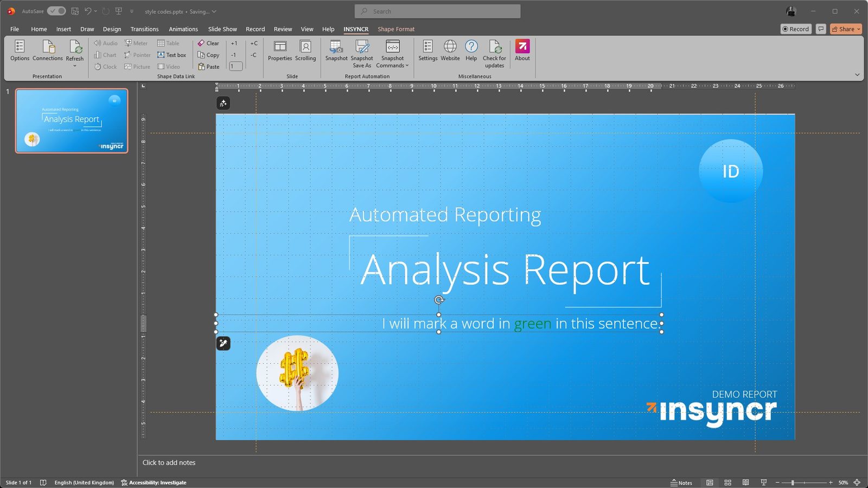This screenshot has width=868, height=488.
Task: Switch to Slide Sorter view
Action: [728, 483]
